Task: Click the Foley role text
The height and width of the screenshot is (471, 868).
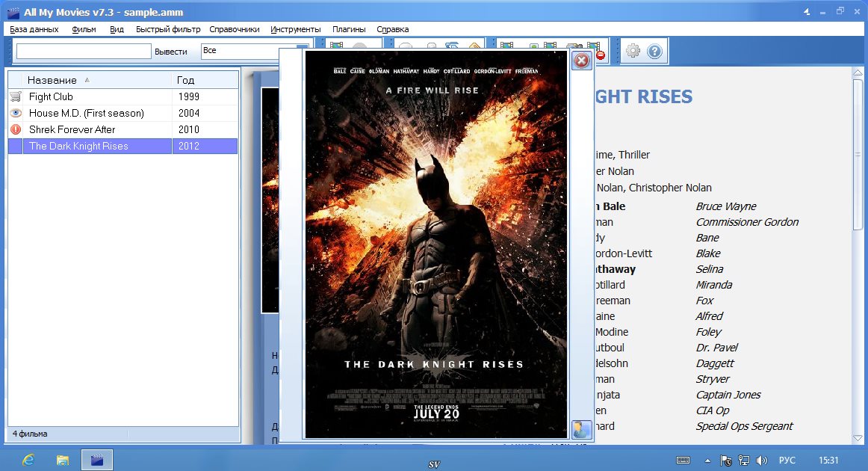Action: (709, 332)
